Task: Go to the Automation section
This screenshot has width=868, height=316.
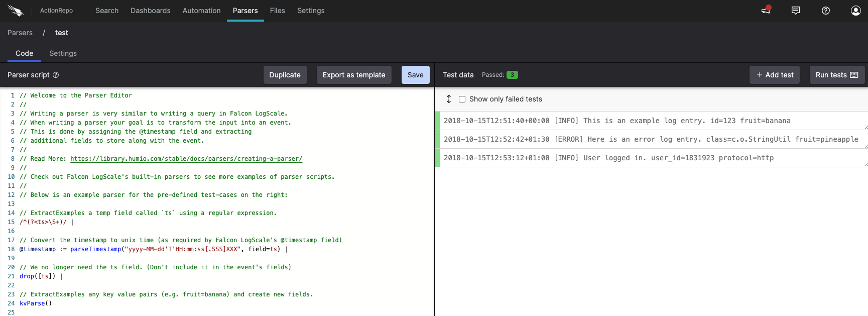Action: coord(201,11)
